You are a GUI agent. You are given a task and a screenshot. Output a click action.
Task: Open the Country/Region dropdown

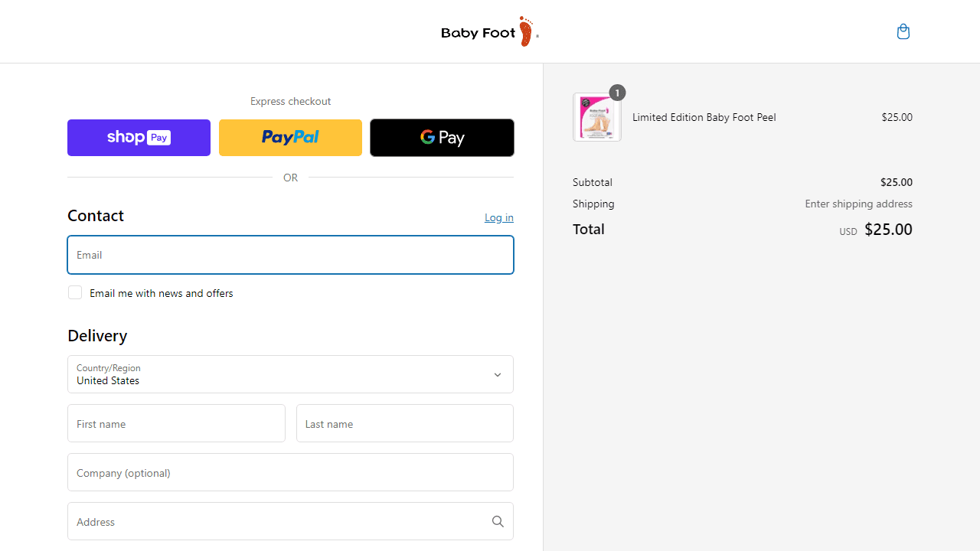tap(290, 374)
